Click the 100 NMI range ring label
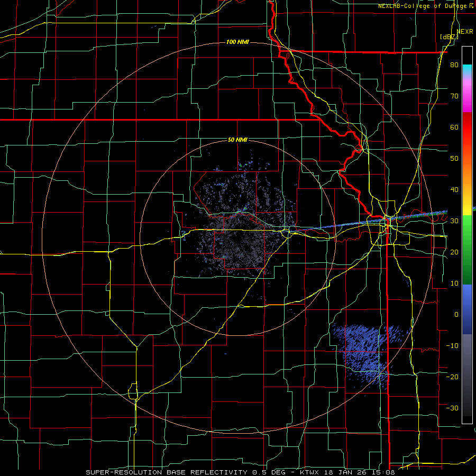This screenshot has width=476, height=476. pyautogui.click(x=237, y=42)
